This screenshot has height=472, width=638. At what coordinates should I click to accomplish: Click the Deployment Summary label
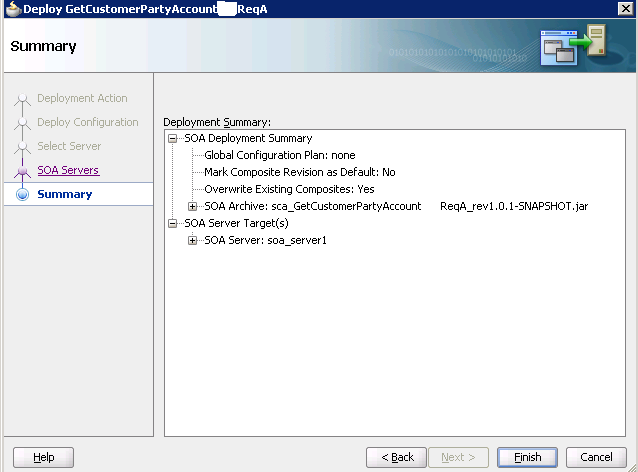[x=217, y=122]
